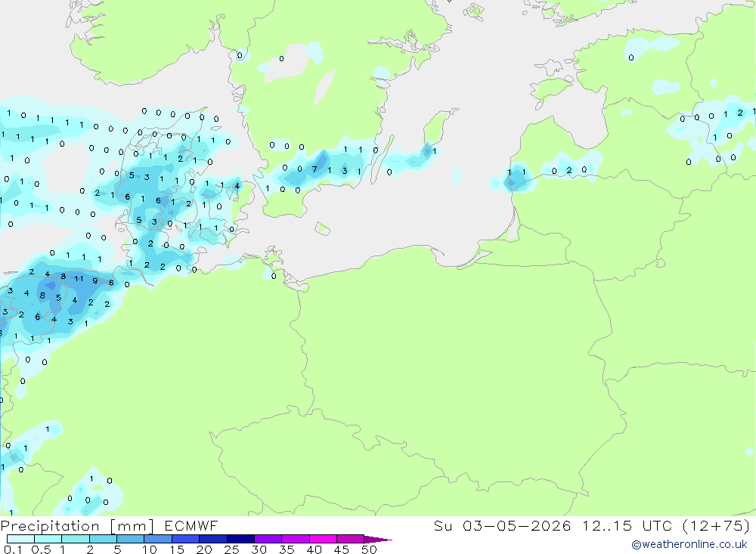Click the '(12+75)' forecast offset text
This screenshot has width=756, height=554.
coord(716,525)
